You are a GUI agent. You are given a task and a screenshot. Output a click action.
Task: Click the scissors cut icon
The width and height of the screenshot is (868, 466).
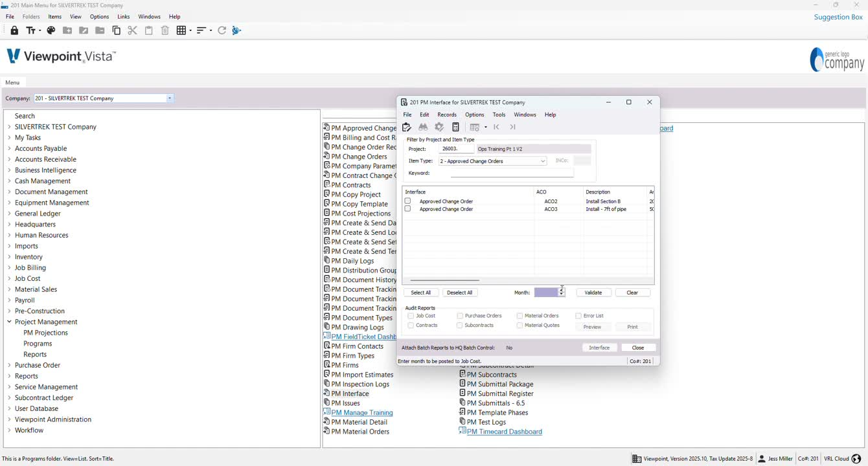pyautogui.click(x=133, y=30)
